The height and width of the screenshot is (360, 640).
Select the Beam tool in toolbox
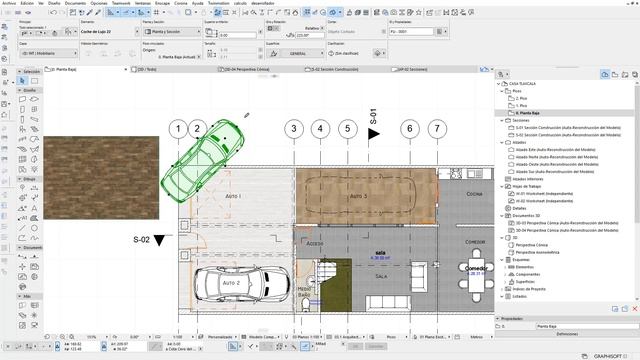[x=35, y=119]
